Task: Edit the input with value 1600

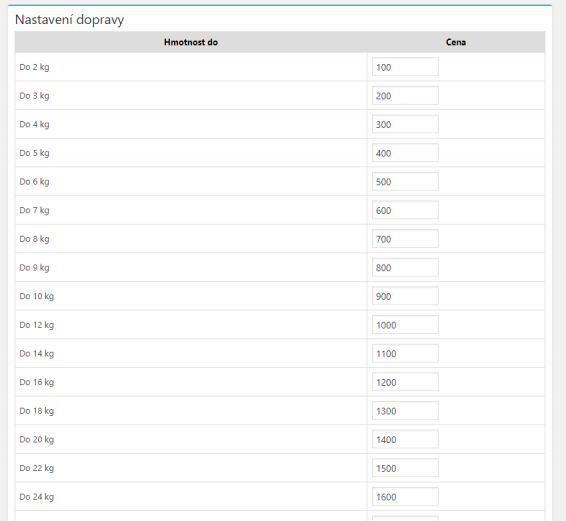Action: pos(405,496)
